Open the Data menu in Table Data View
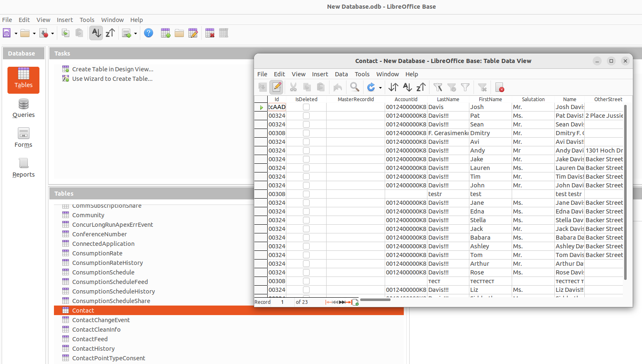Image resolution: width=642 pixels, height=364 pixels. tap(341, 74)
